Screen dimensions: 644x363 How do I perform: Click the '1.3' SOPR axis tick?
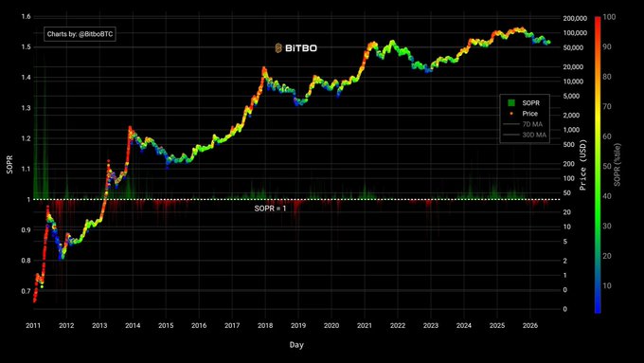26,108
